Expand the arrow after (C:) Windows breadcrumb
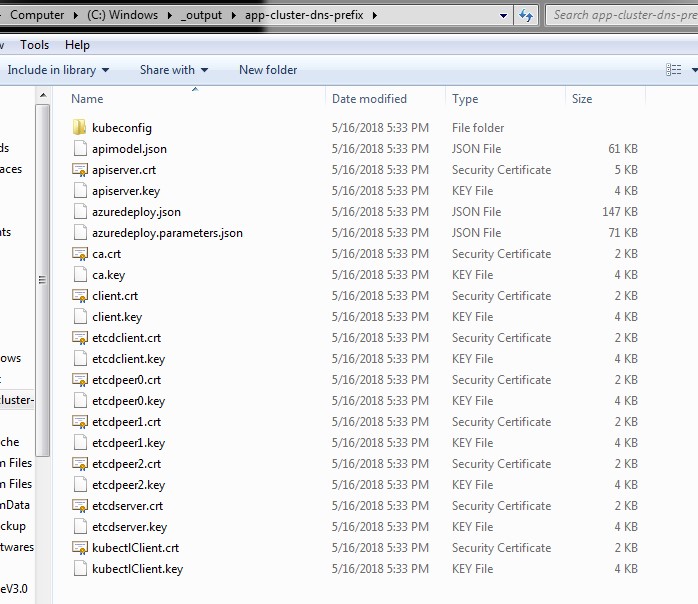Viewport: 698px width, 604px height. tap(170, 16)
